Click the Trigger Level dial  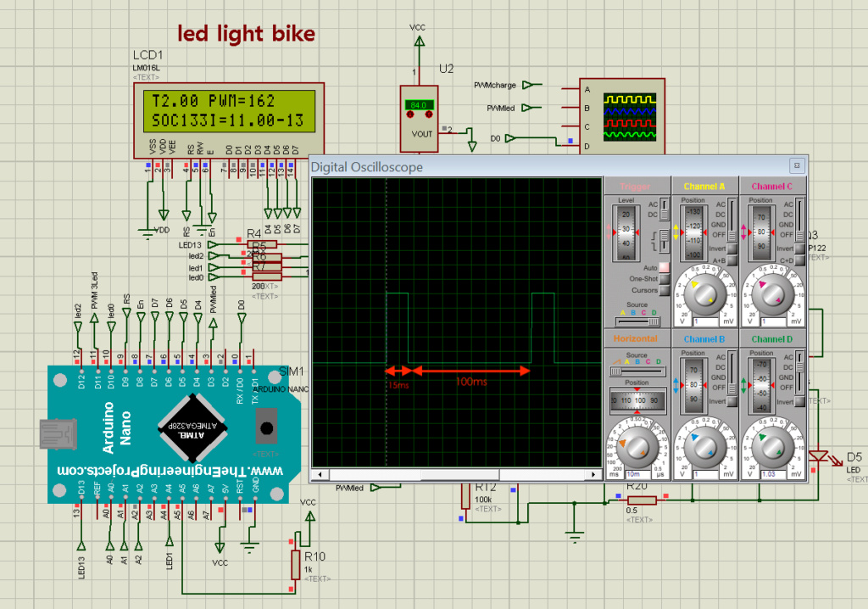tap(626, 232)
